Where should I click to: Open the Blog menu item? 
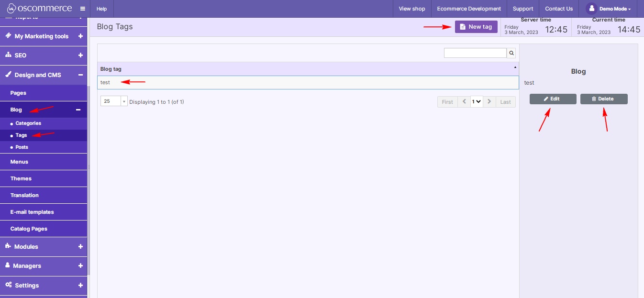(x=44, y=110)
